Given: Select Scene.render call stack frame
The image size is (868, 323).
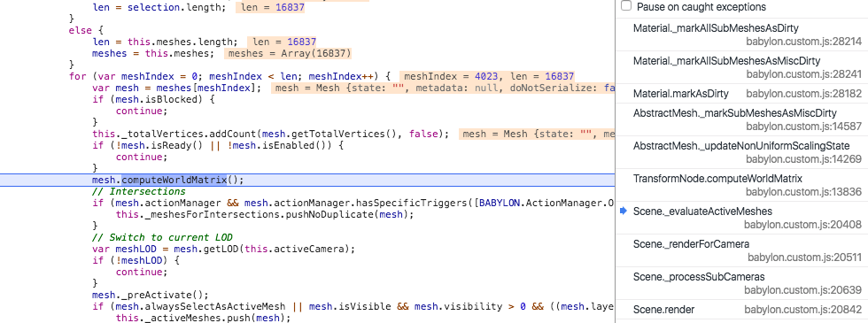Looking at the screenshot, I should [742, 309].
